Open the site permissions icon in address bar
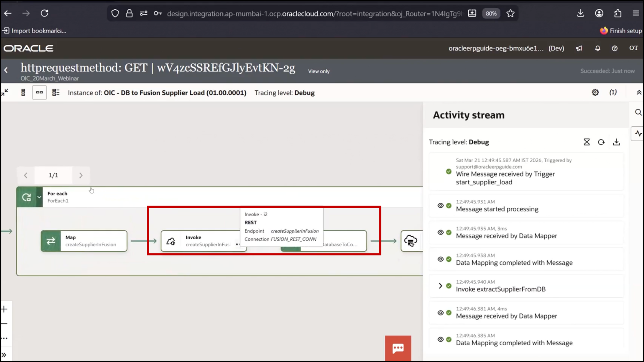644x362 pixels. [x=144, y=13]
